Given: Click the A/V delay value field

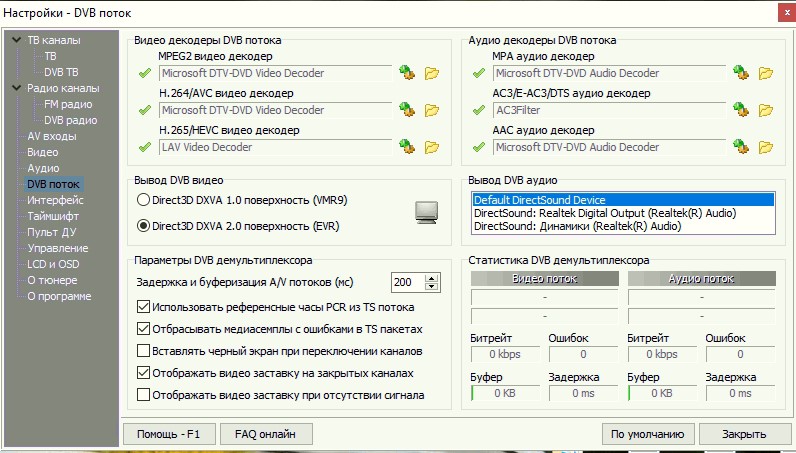Looking at the screenshot, I should pyautogui.click(x=409, y=282).
